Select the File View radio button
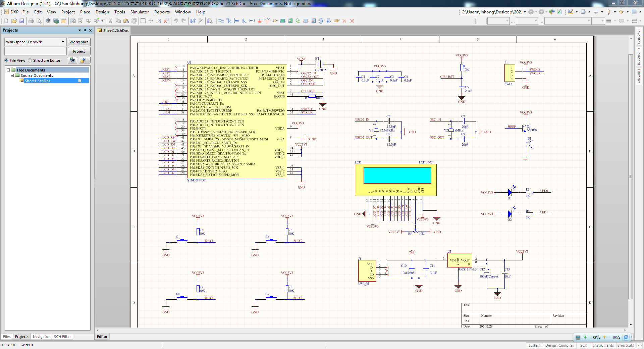The image size is (644, 349). tap(6, 60)
